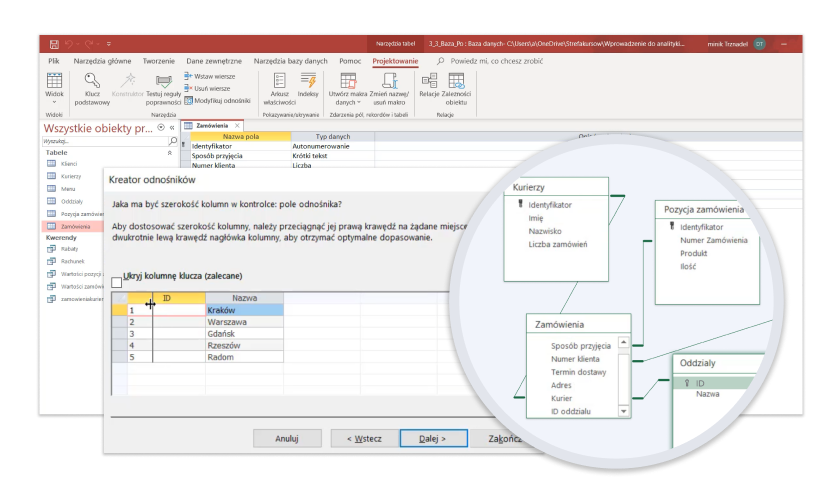Click the Wyszukaj search field

[95, 141]
